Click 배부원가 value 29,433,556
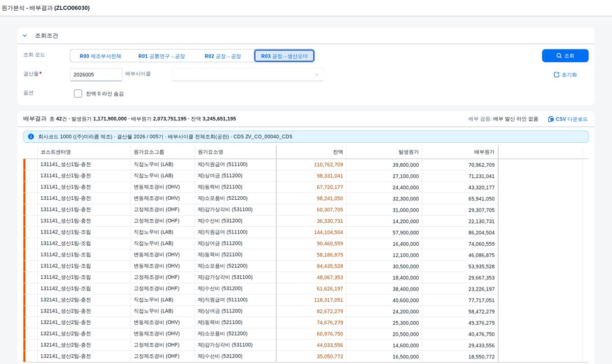The height and width of the screenshot is (364, 612). click(481, 346)
